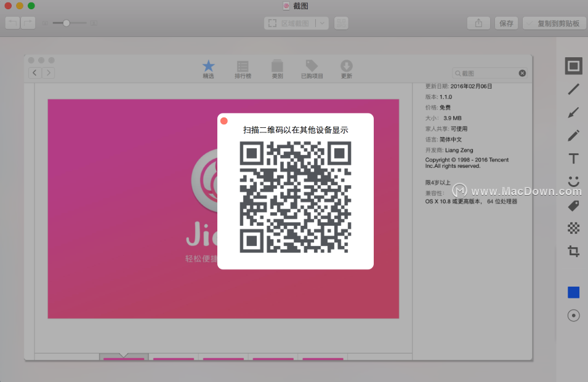588x382 pixels.
Task: Click 复制到剪贴板 button
Action: [x=553, y=23]
